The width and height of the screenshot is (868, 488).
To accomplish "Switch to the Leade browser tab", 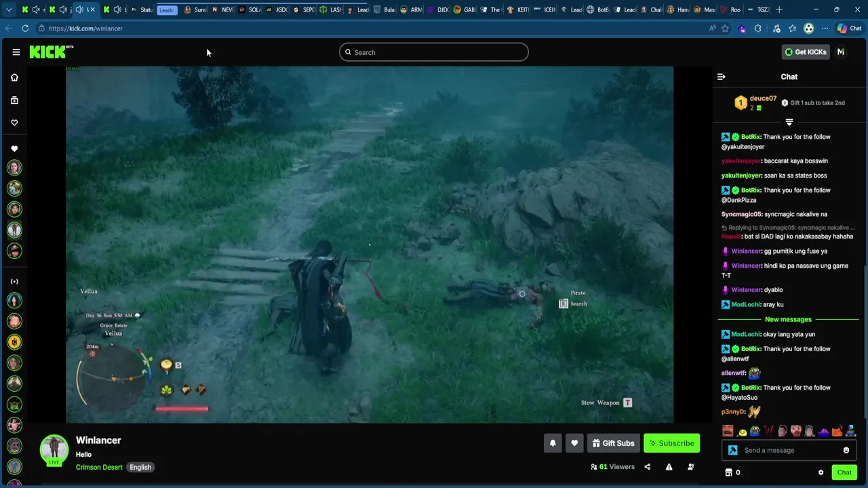I will click(167, 9).
